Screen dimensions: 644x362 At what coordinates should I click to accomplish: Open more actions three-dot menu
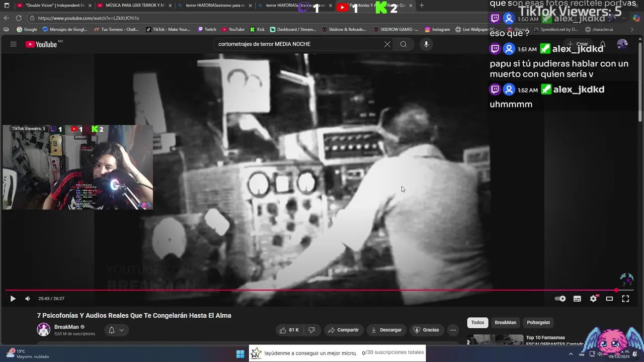453,330
